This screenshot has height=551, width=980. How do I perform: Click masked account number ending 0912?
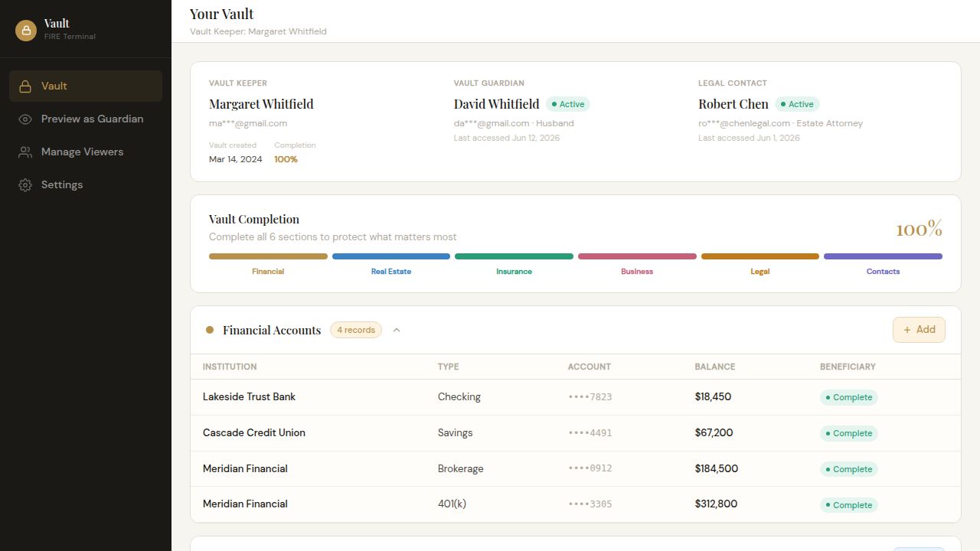pyautogui.click(x=590, y=468)
